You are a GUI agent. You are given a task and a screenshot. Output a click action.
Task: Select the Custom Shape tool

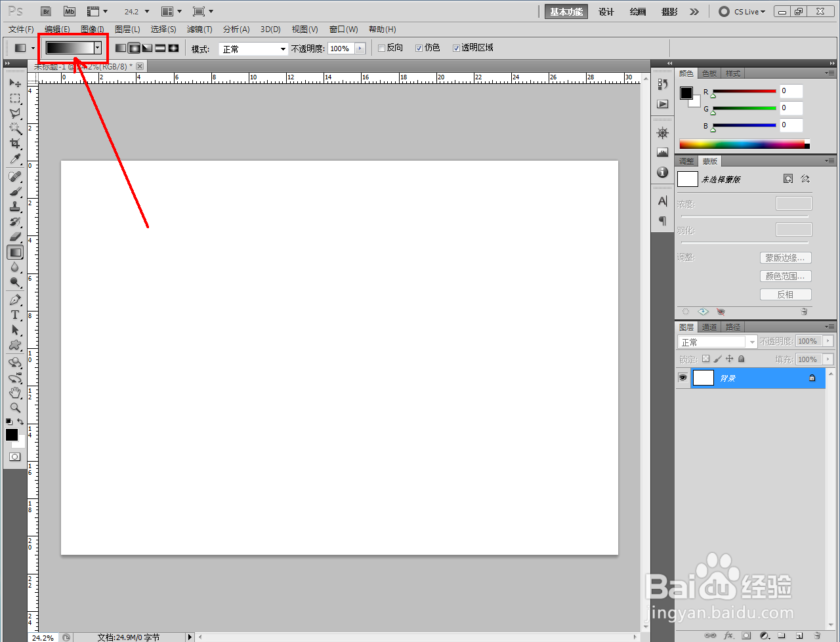click(14, 346)
